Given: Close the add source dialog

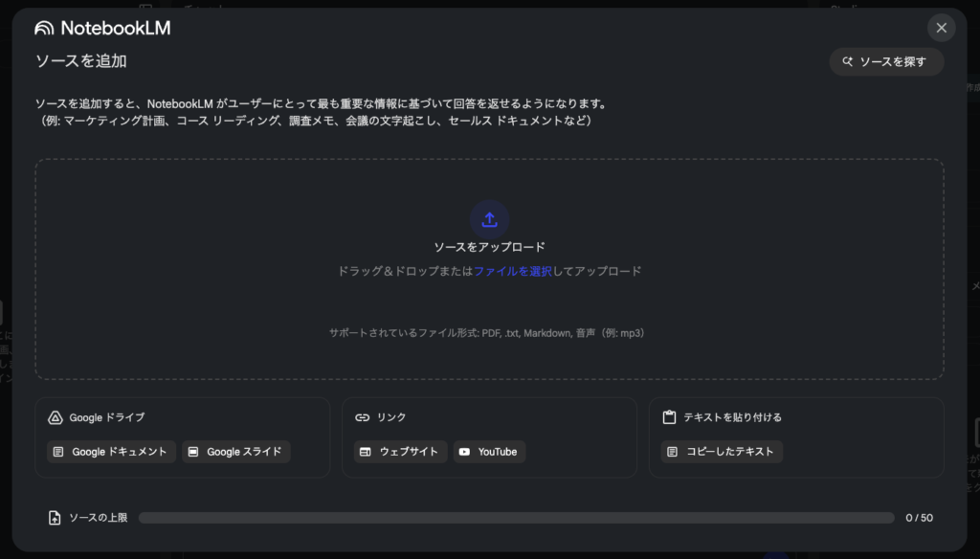Looking at the screenshot, I should click(x=941, y=28).
